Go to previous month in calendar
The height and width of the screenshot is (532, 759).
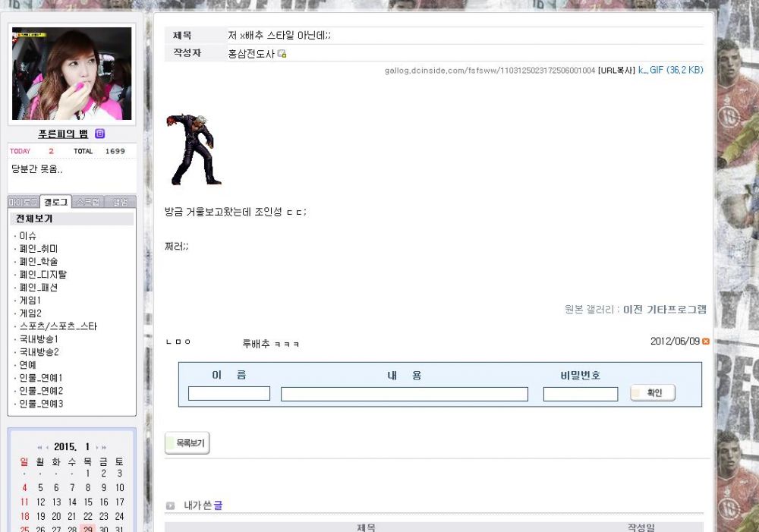point(48,448)
